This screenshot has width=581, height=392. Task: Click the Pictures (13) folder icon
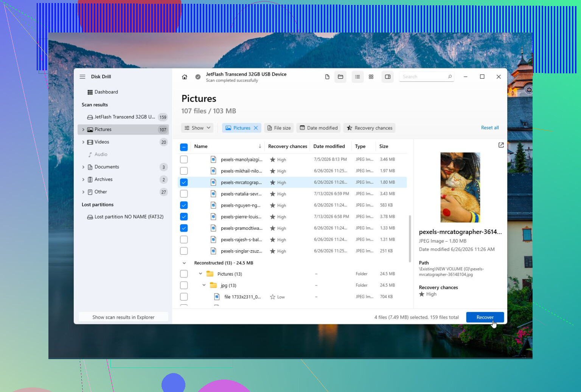tap(210, 274)
